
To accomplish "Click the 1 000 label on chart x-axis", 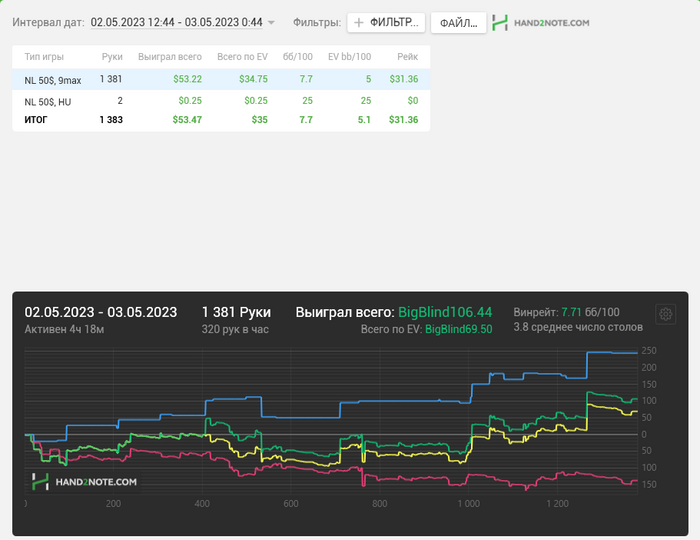I will click(468, 504).
